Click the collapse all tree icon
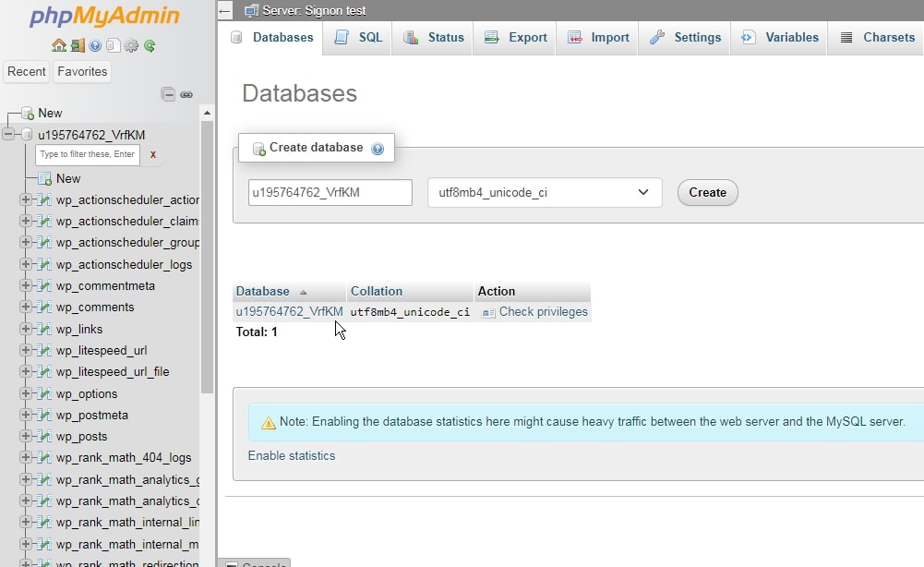This screenshot has width=924, height=567. (168, 94)
